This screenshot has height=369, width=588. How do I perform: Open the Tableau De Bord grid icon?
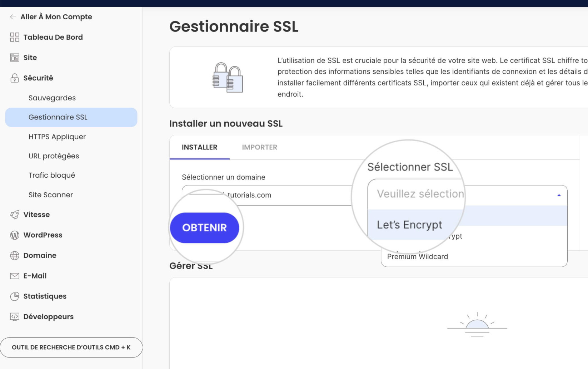tap(15, 37)
